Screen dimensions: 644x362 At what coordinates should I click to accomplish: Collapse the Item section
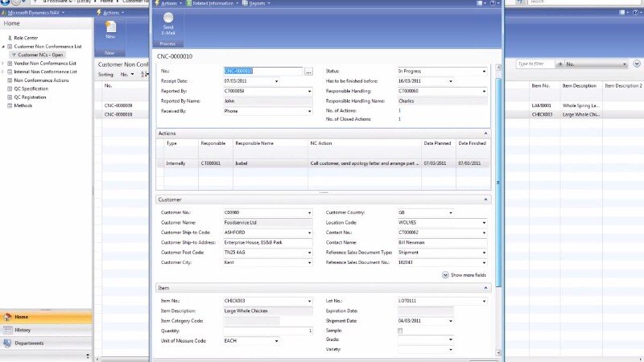pos(485,288)
